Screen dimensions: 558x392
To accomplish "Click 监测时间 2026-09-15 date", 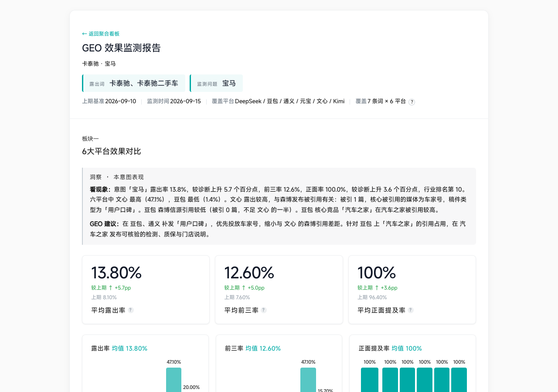I will (174, 101).
